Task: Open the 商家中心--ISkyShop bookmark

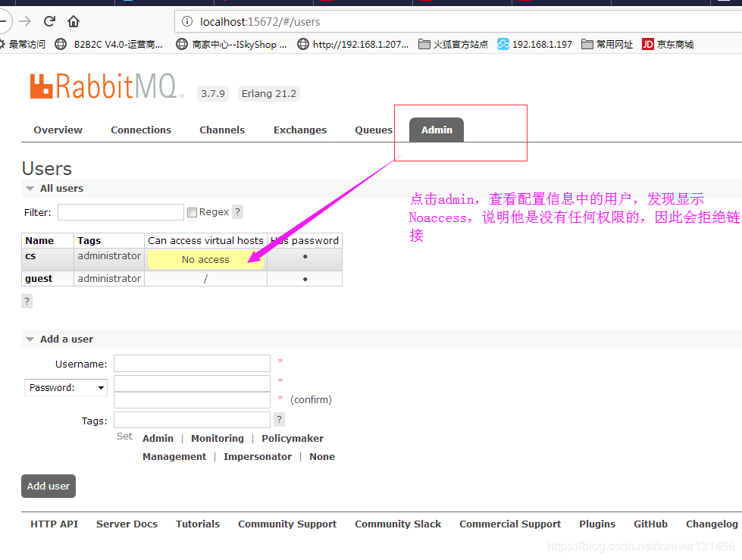Action: (231, 45)
